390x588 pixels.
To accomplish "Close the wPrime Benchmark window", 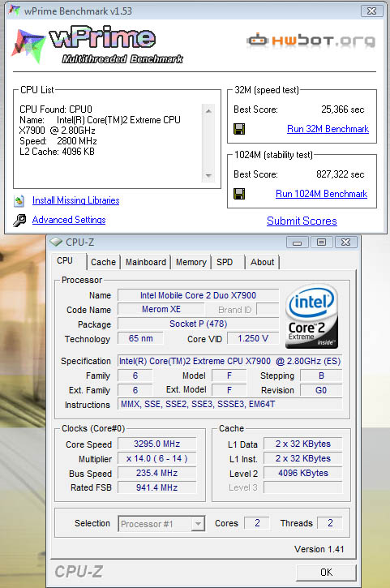I will click(x=371, y=11).
